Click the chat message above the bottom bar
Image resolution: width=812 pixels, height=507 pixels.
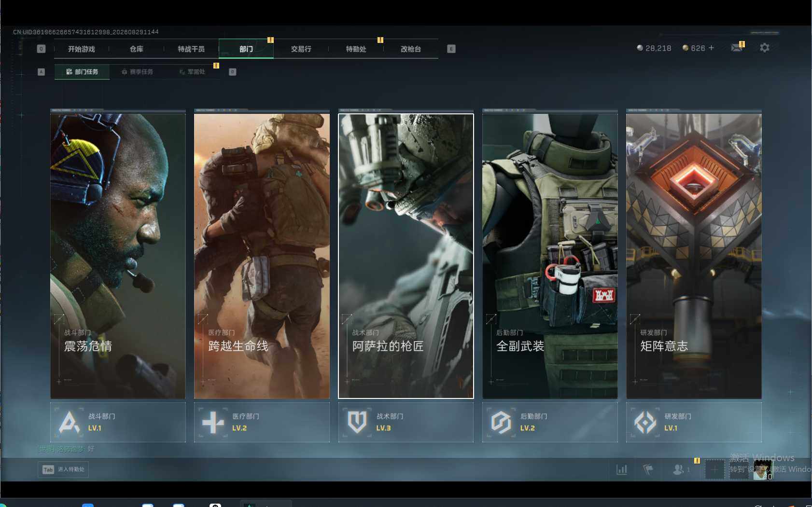pos(67,449)
